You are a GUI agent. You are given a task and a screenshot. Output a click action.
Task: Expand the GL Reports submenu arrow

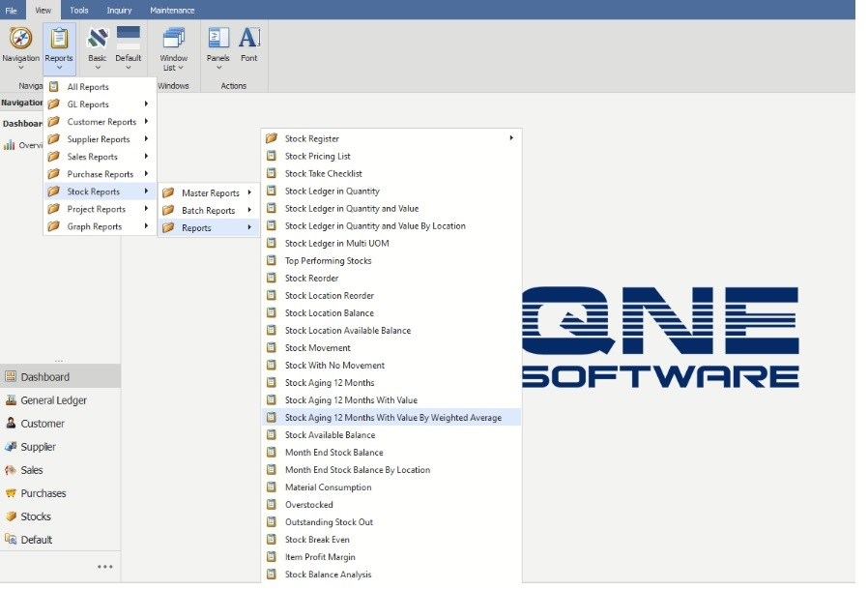pyautogui.click(x=146, y=103)
